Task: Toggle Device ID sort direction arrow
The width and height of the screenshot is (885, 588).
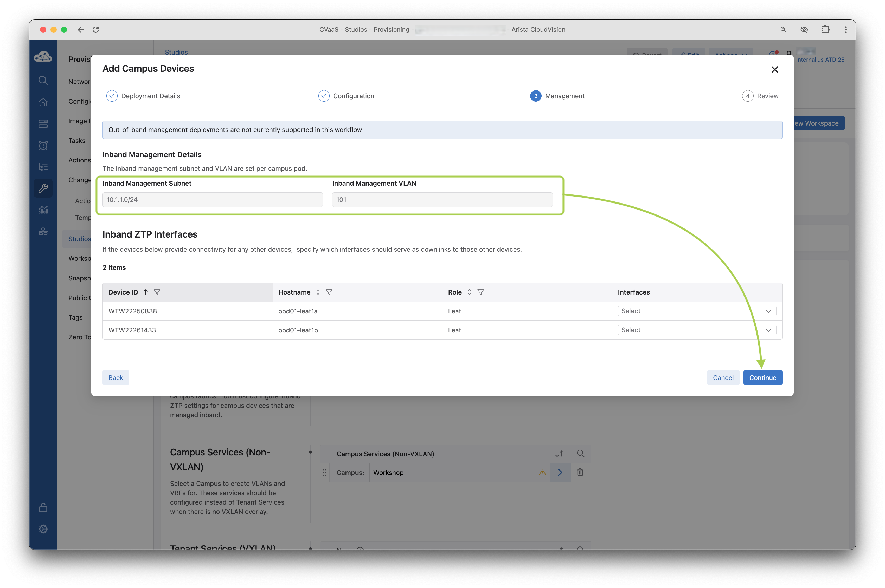Action: point(146,292)
